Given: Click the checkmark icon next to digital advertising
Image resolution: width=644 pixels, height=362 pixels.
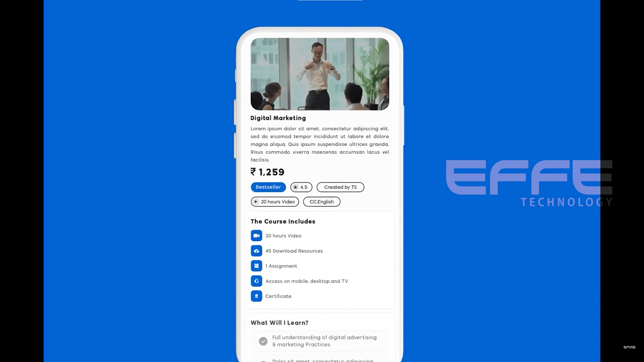Looking at the screenshot, I should 263,341.
